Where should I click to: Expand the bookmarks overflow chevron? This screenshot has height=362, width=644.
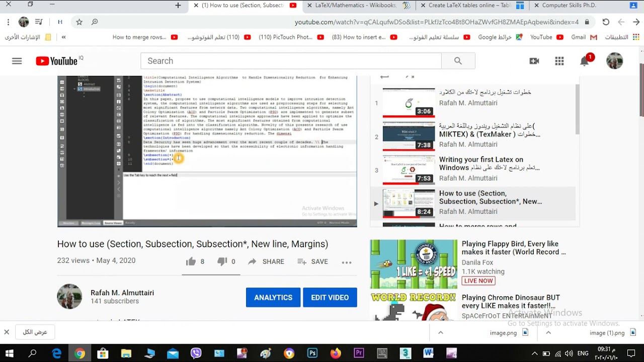[x=64, y=37]
